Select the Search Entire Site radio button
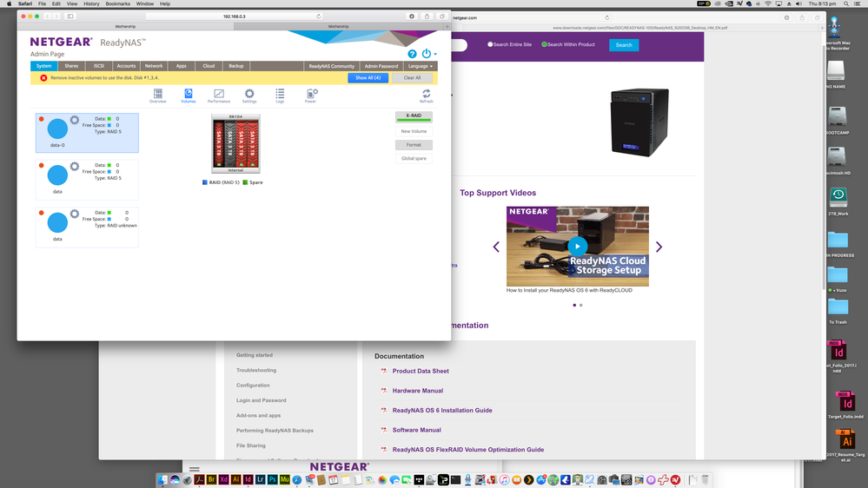This screenshot has width=868, height=488. [490, 44]
